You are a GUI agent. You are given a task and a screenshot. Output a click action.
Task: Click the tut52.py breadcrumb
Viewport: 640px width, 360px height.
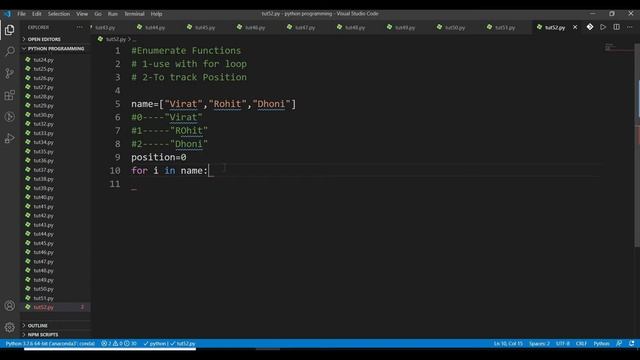coord(116,39)
